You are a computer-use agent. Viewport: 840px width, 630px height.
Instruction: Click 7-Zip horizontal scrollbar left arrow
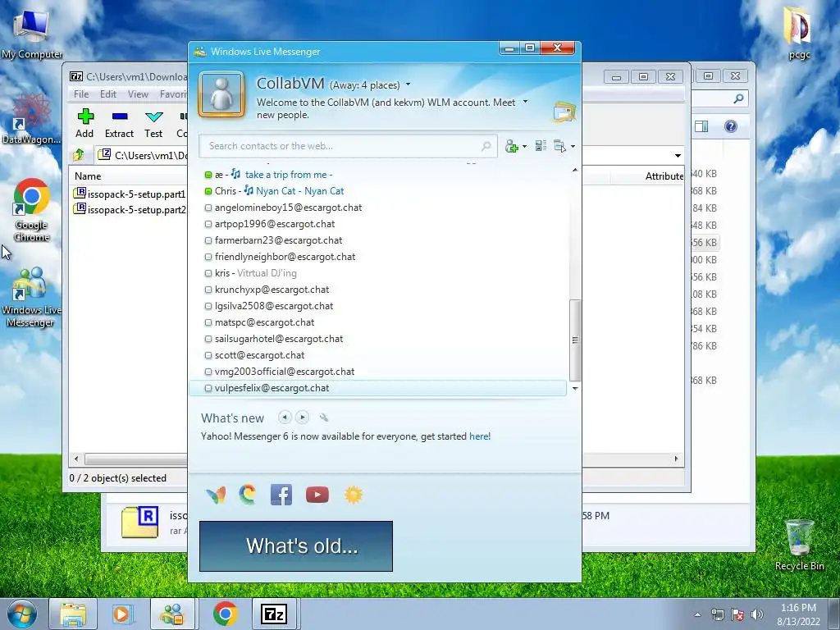click(x=76, y=459)
